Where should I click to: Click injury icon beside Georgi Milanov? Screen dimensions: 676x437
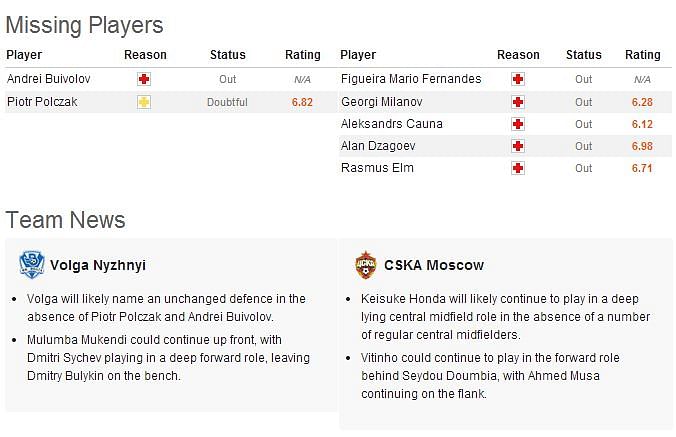(518, 102)
